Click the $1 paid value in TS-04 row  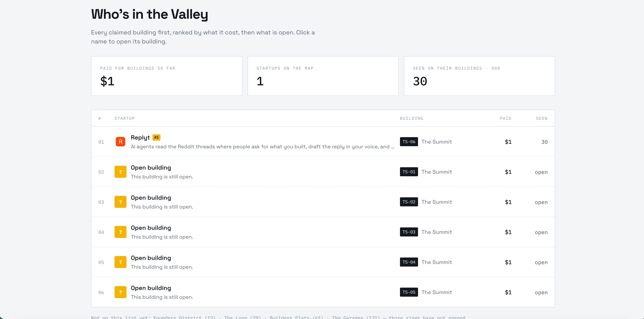[508, 262]
